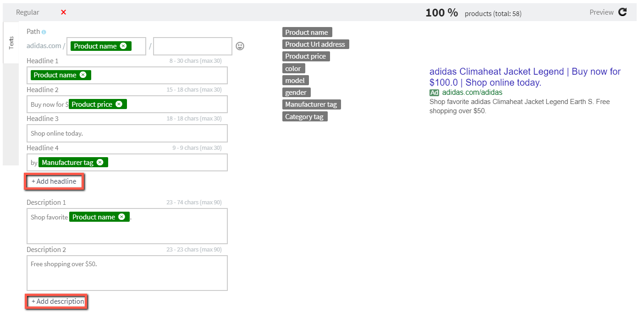
Task: Refresh the ad preview
Action: (x=622, y=12)
